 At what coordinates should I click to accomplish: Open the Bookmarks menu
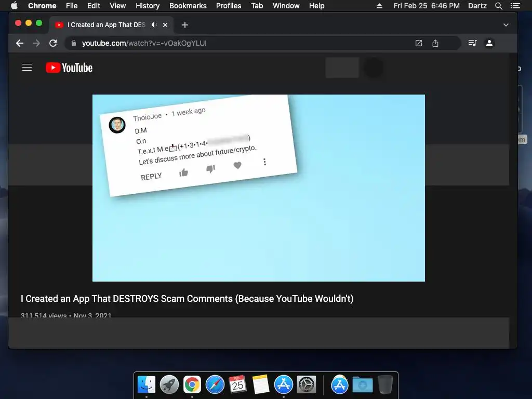tap(188, 6)
